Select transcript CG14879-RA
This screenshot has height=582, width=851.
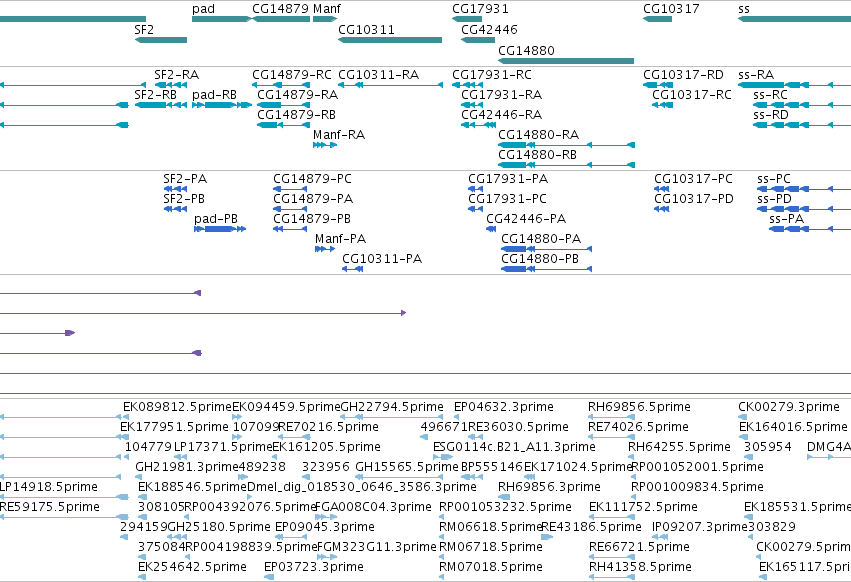tap(297, 94)
